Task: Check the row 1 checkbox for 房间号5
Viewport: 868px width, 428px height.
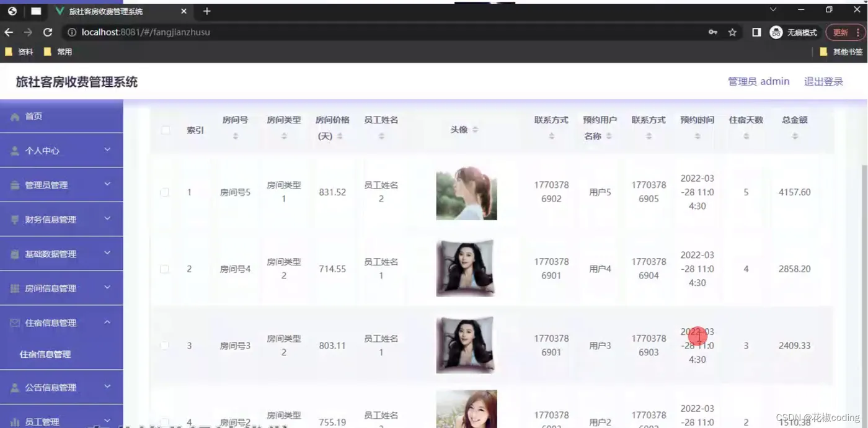Action: click(x=164, y=192)
